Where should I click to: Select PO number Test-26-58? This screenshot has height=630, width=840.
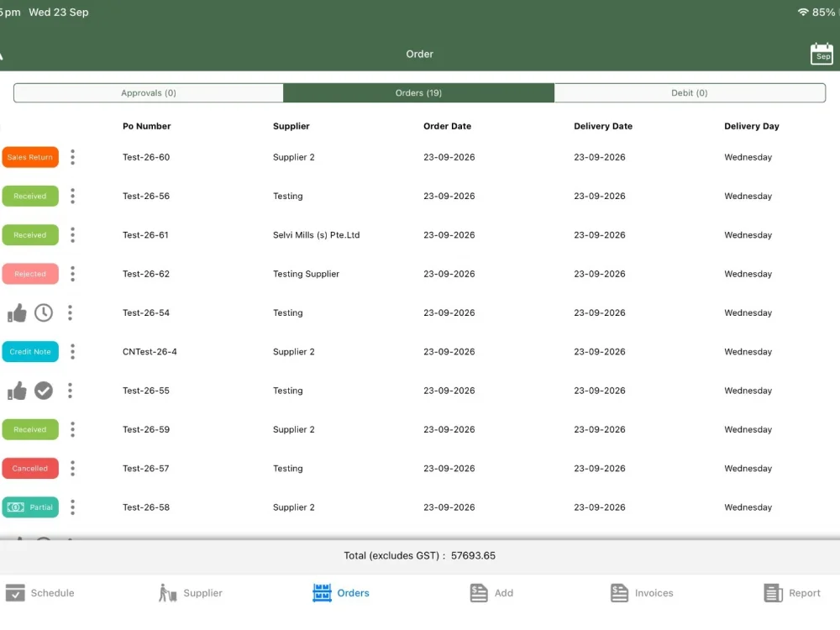[145, 507]
